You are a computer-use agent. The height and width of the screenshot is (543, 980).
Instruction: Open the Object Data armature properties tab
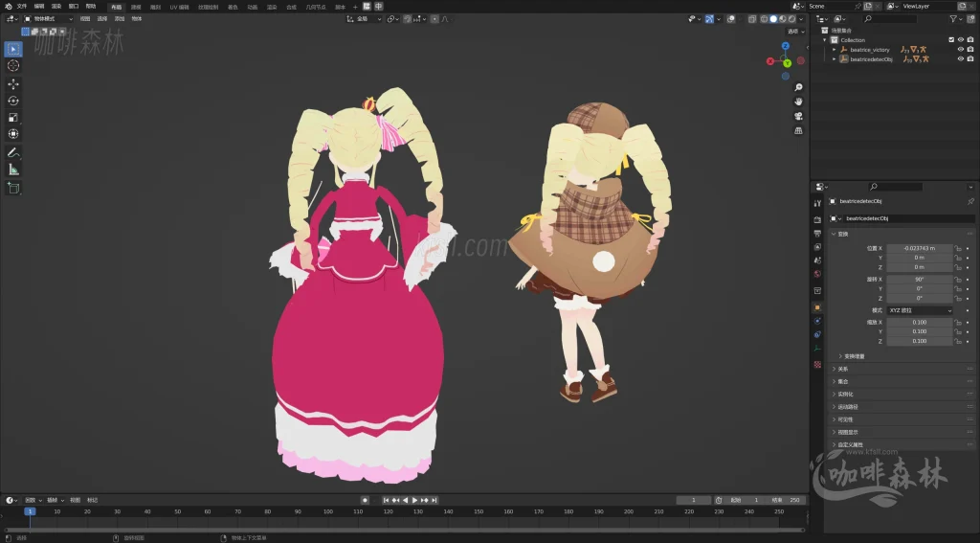point(817,349)
